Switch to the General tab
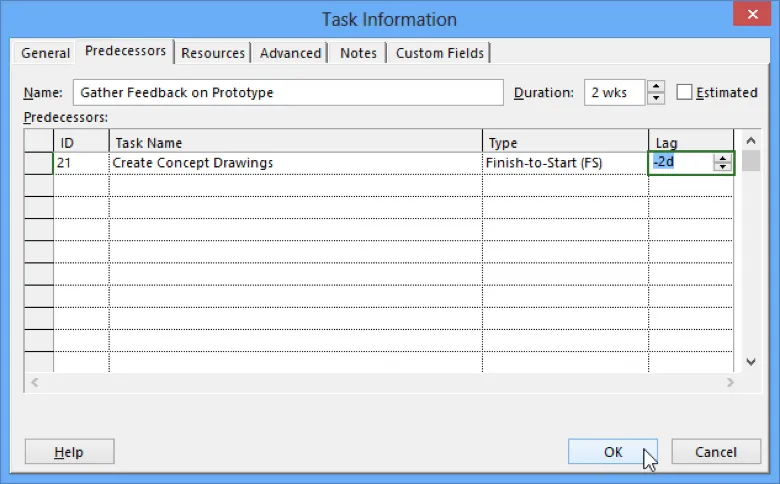This screenshot has width=780, height=484. tap(46, 53)
